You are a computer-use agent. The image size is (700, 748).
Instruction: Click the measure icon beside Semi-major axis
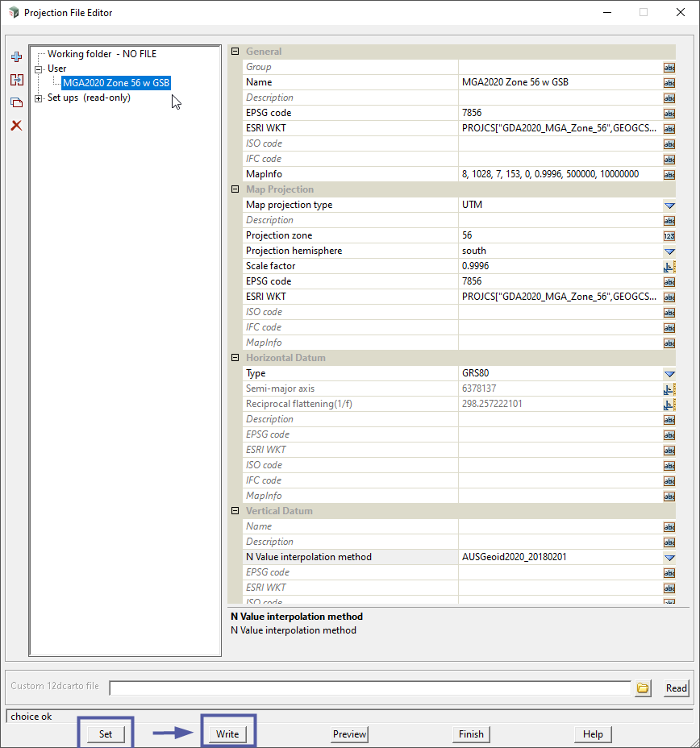pos(669,389)
